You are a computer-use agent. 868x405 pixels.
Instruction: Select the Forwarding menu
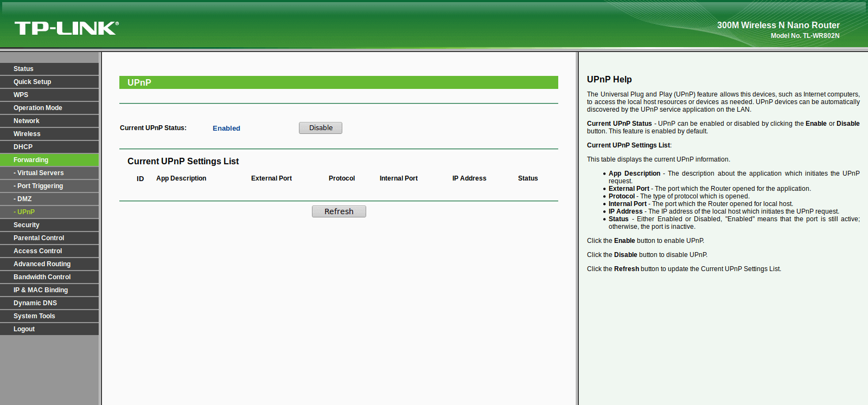(49, 160)
